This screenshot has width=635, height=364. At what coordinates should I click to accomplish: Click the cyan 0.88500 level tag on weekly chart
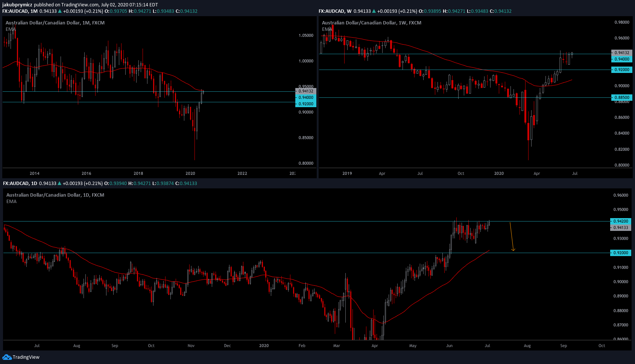click(x=622, y=97)
